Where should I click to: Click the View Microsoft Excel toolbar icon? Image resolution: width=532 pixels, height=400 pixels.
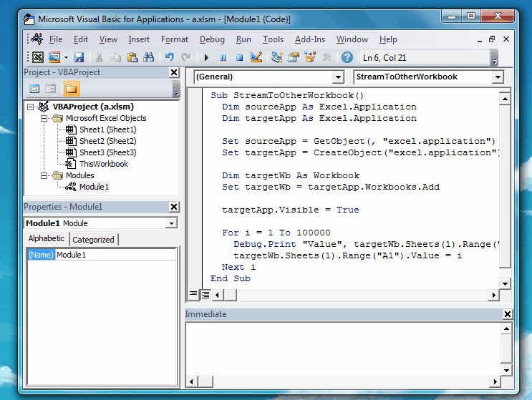pyautogui.click(x=38, y=57)
